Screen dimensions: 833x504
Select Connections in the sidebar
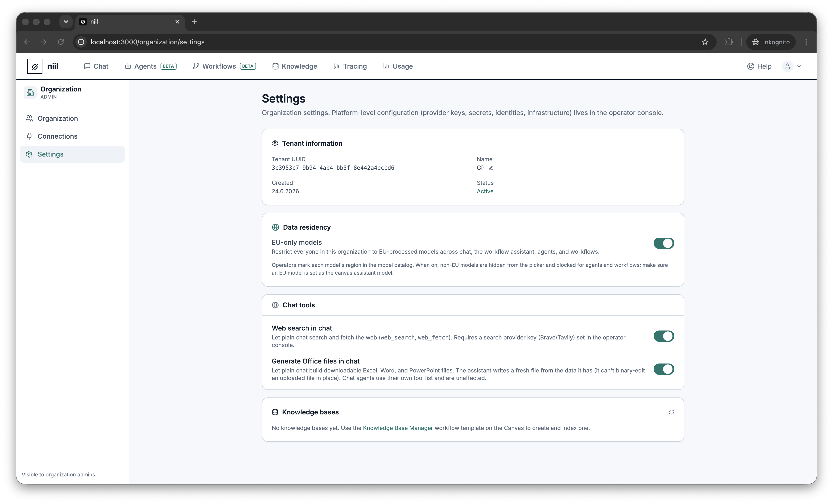click(72, 136)
